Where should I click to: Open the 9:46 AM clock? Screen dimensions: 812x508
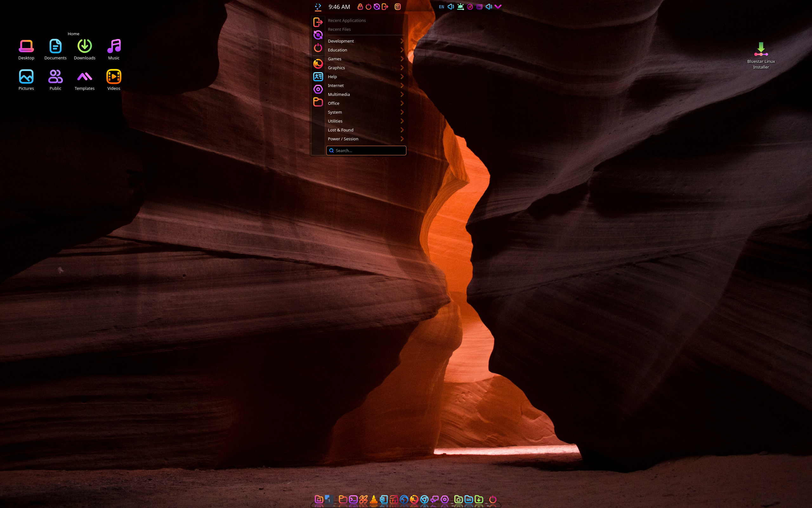point(339,7)
